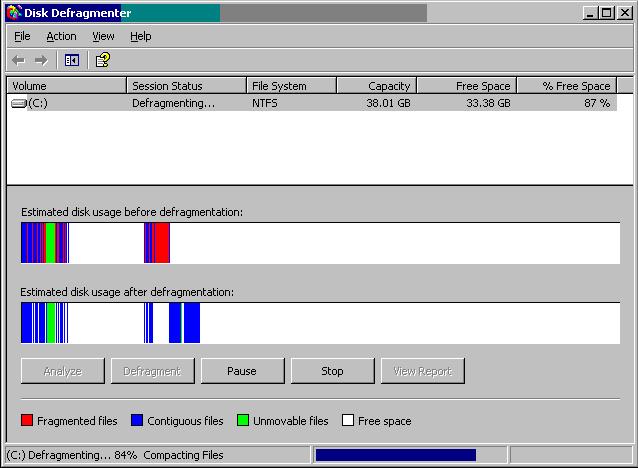Click the Forward arrow toolbar icon
The width and height of the screenshot is (638, 468).
(x=41, y=61)
